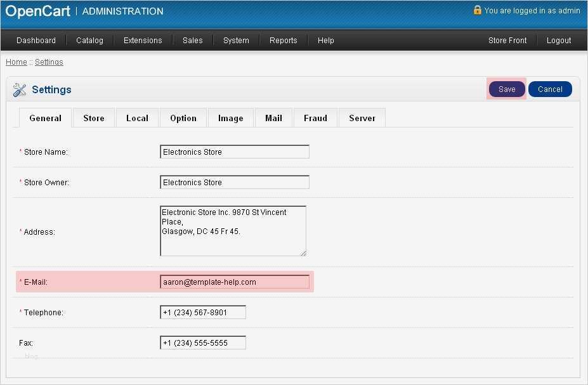
Task: Focus the Telephone input field
Action: [x=203, y=312]
